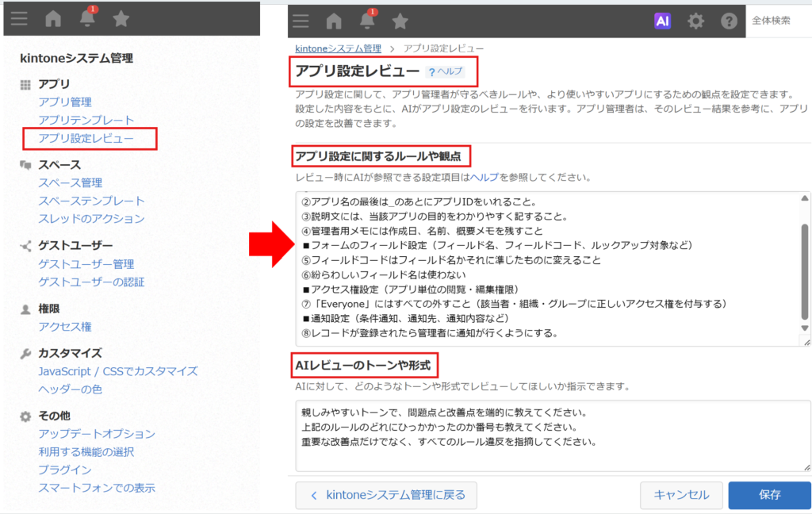812x514 pixels.
Task: Click line ⑦「Everyone」にはすべての外すこと in rules
Action: coord(514,304)
